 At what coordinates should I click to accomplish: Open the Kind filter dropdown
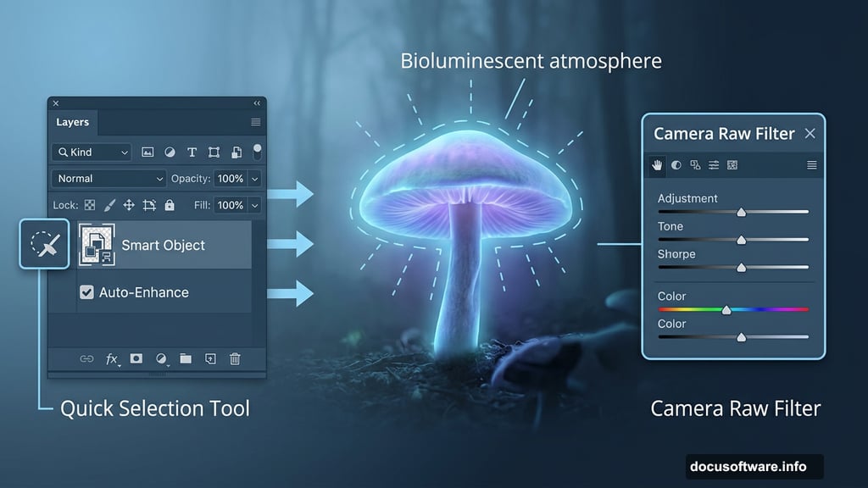[92, 152]
